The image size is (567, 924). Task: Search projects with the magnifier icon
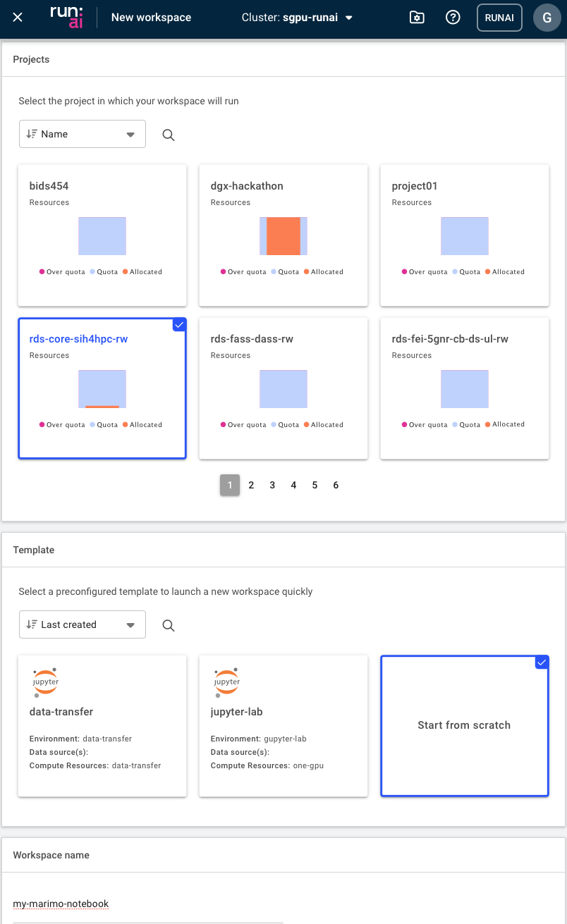point(169,135)
